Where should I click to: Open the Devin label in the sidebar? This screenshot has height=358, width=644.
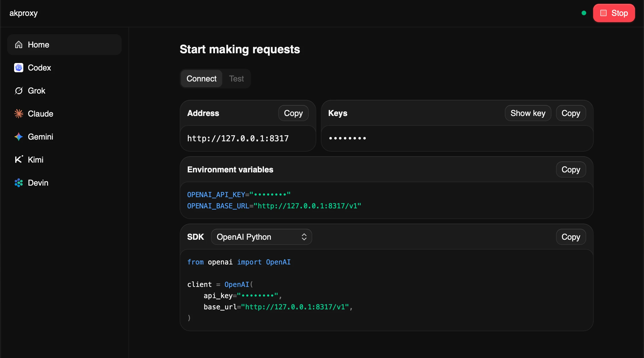[x=38, y=183]
